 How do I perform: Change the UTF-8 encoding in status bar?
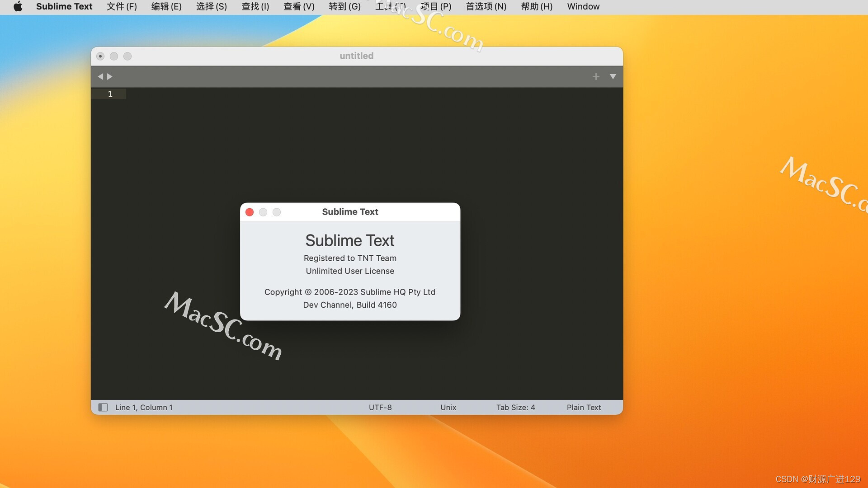(380, 407)
